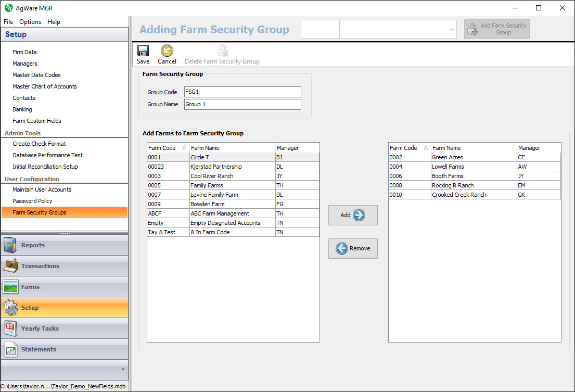The image size is (575, 392).
Task: Open the File menu
Action: pyautogui.click(x=8, y=22)
